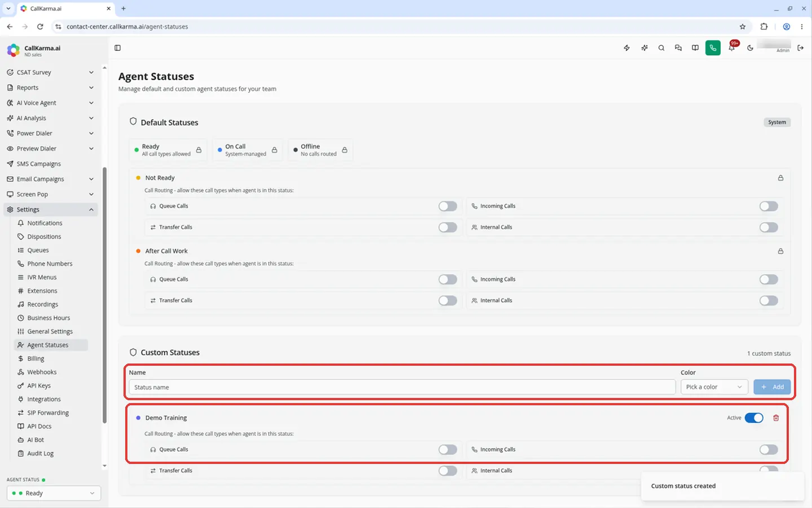
Task: Open Dispositions settings page
Action: [44, 237]
